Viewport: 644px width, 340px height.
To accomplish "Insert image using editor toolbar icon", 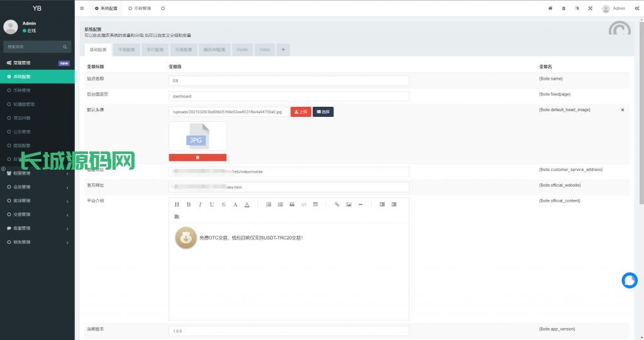I will 348,204.
